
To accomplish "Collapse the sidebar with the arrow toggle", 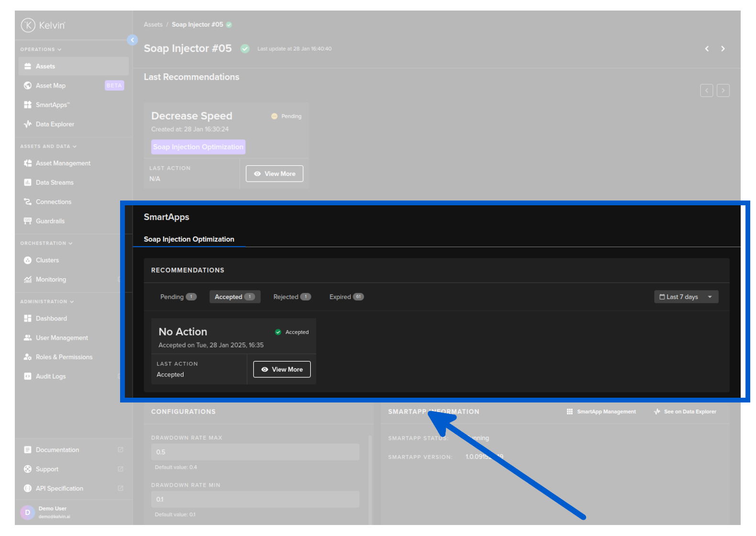I will pyautogui.click(x=133, y=40).
